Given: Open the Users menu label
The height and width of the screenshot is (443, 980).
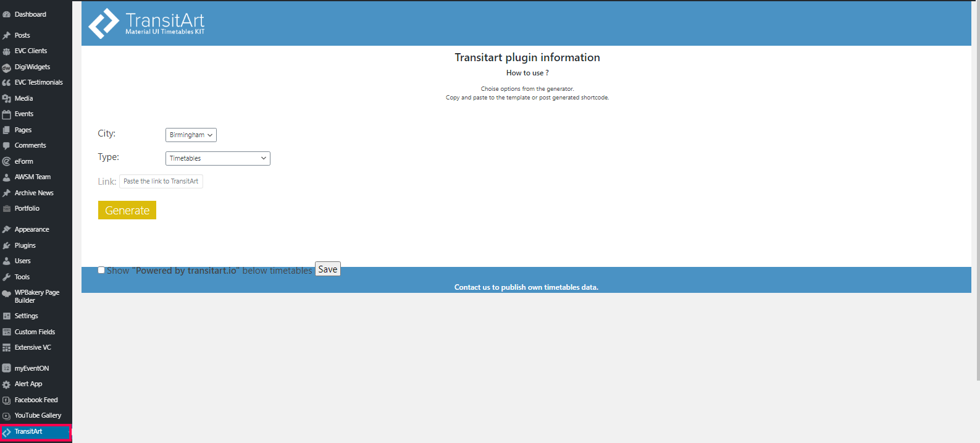Looking at the screenshot, I should click(x=22, y=261).
